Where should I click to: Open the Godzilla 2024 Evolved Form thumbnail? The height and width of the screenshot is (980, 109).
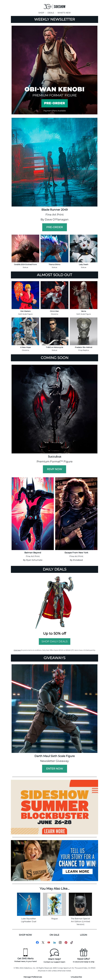coord(25,248)
